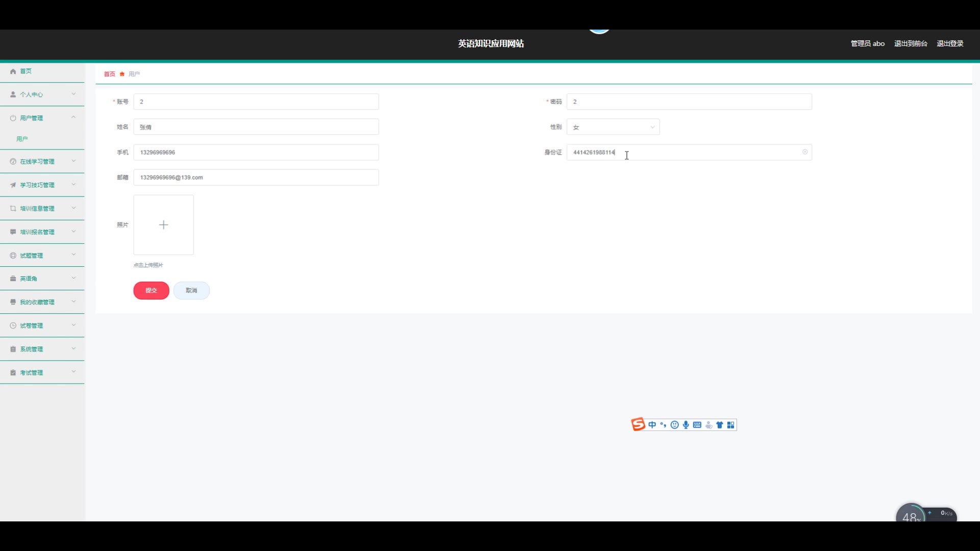Open Sogou skin shirt icon

pos(720,425)
